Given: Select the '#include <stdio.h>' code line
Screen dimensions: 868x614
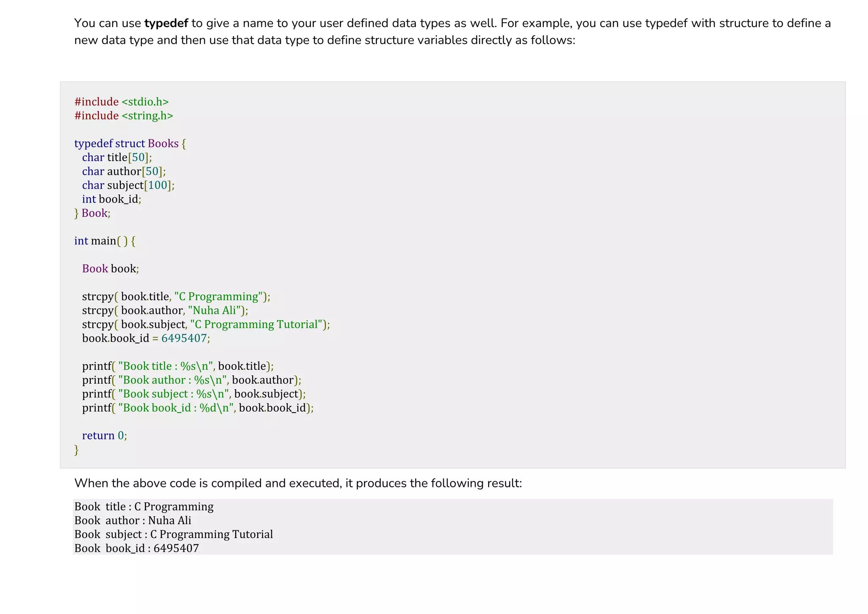Looking at the screenshot, I should 122,102.
